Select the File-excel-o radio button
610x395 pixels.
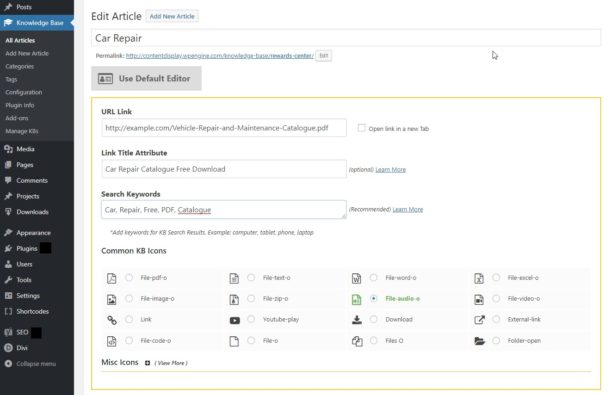tap(496, 277)
